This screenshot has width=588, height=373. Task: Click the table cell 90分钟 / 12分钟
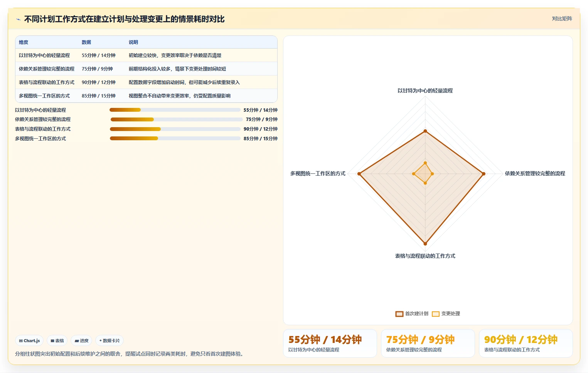click(x=99, y=82)
